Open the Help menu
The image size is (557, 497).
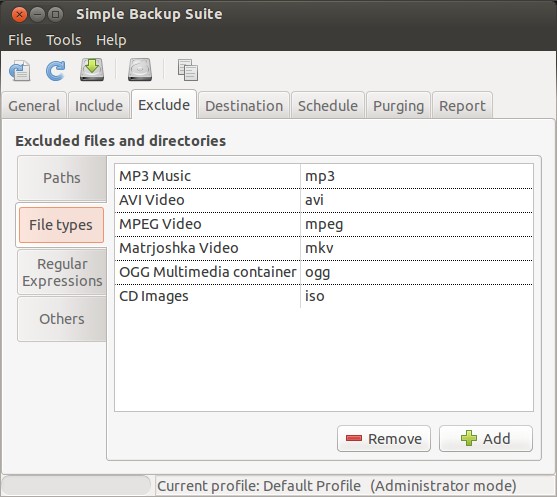point(111,40)
